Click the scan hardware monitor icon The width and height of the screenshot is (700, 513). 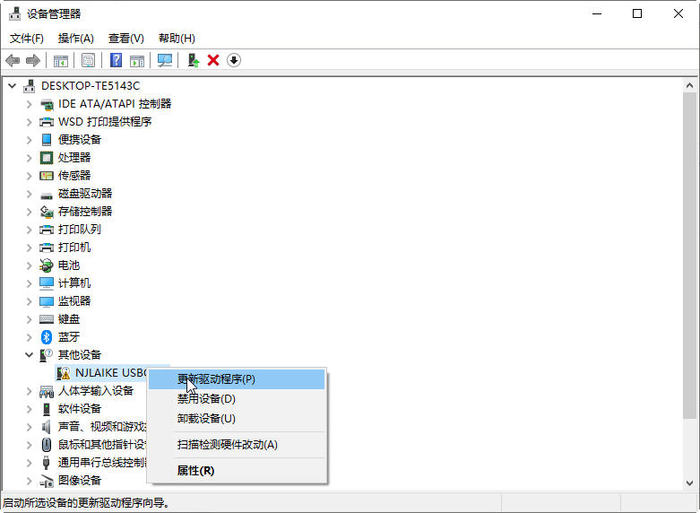165,60
